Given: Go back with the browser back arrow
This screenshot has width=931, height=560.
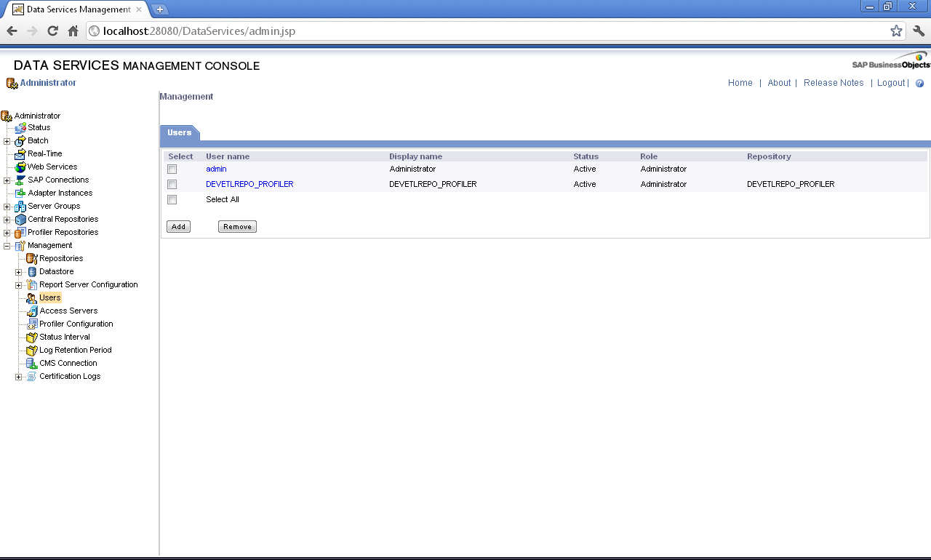Looking at the screenshot, I should pyautogui.click(x=12, y=31).
